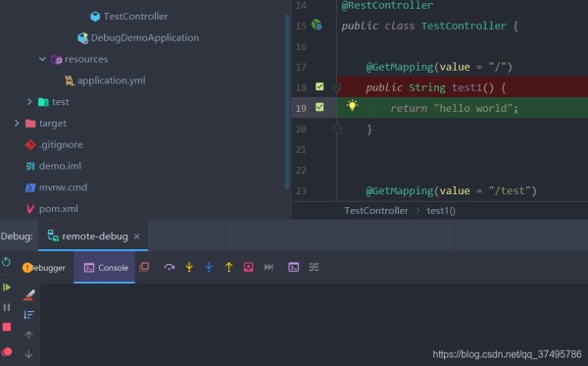Viewport: 588px width, 366px height.
Task: Expand the target folder
Action: (16, 123)
